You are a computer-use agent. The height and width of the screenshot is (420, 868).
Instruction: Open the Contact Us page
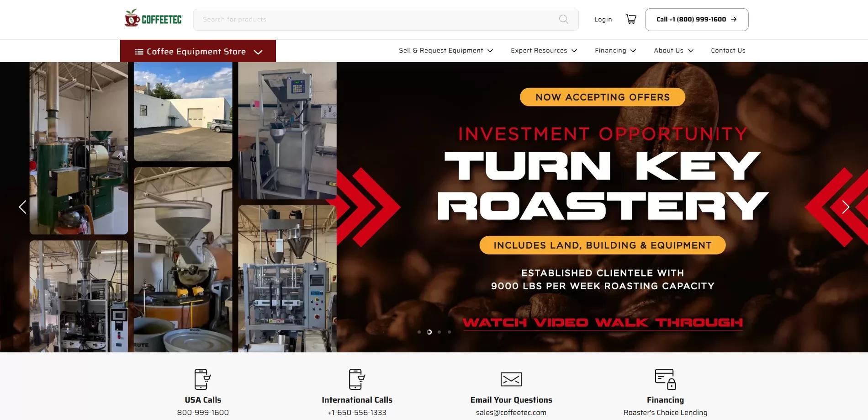(x=728, y=51)
